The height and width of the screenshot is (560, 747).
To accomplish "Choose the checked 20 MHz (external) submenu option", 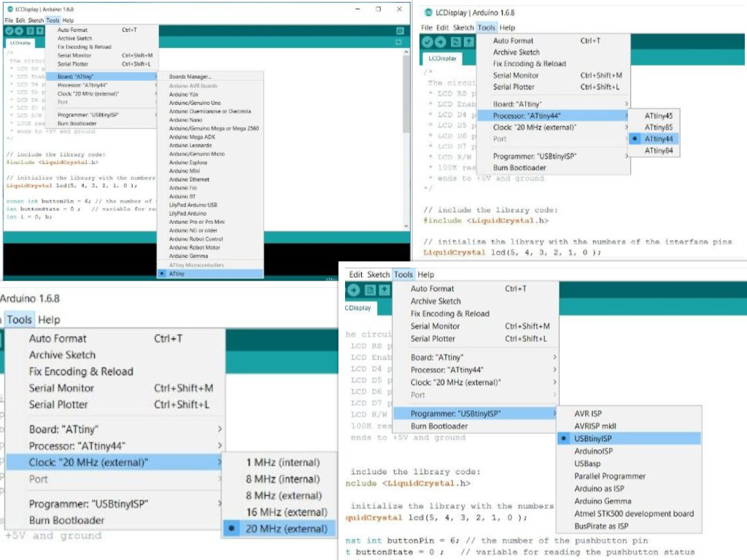I will tap(280, 529).
